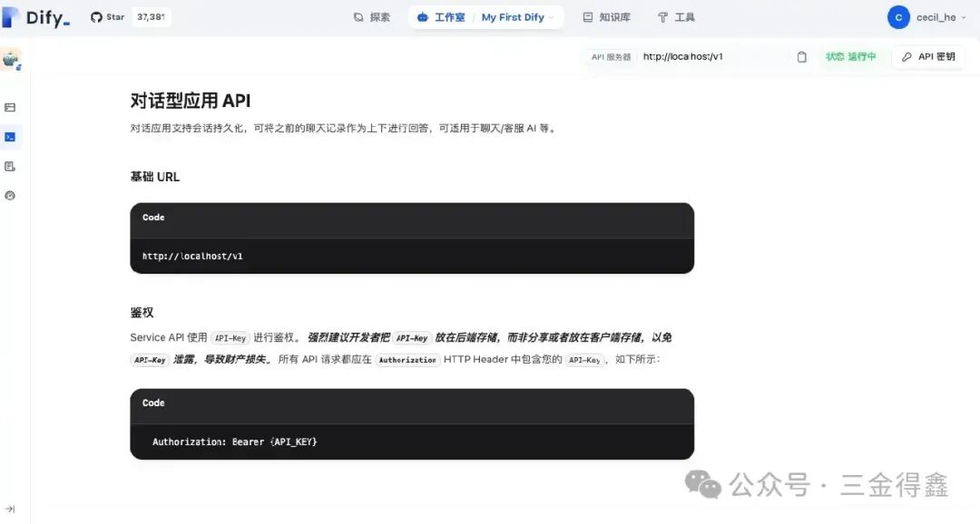
Task: Open the GitHub Star link
Action: click(x=107, y=17)
